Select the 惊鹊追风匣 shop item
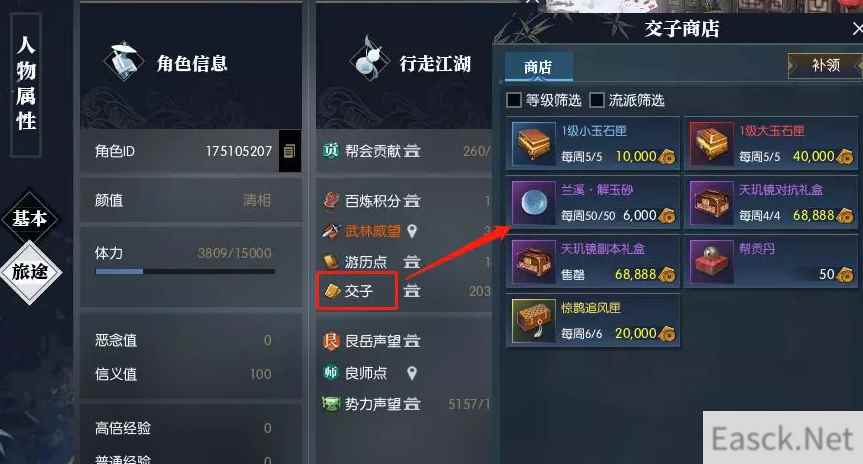Image resolution: width=863 pixels, height=464 pixels. [x=593, y=320]
